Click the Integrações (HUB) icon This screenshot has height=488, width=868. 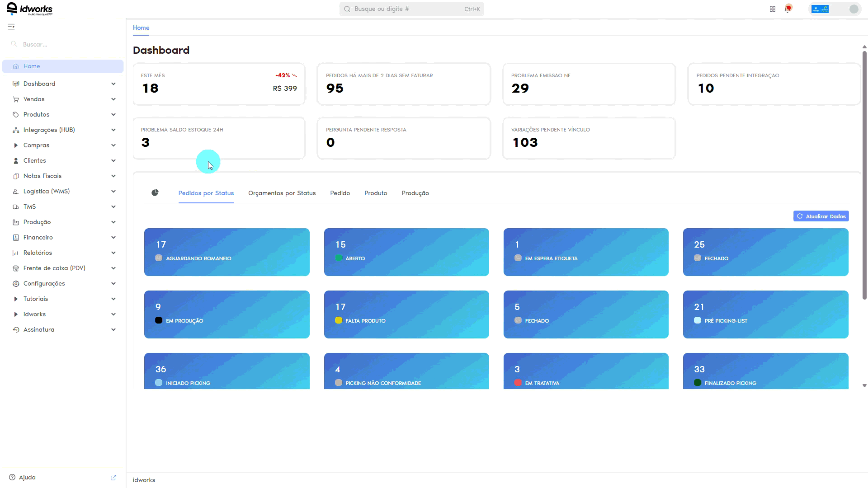tap(16, 130)
